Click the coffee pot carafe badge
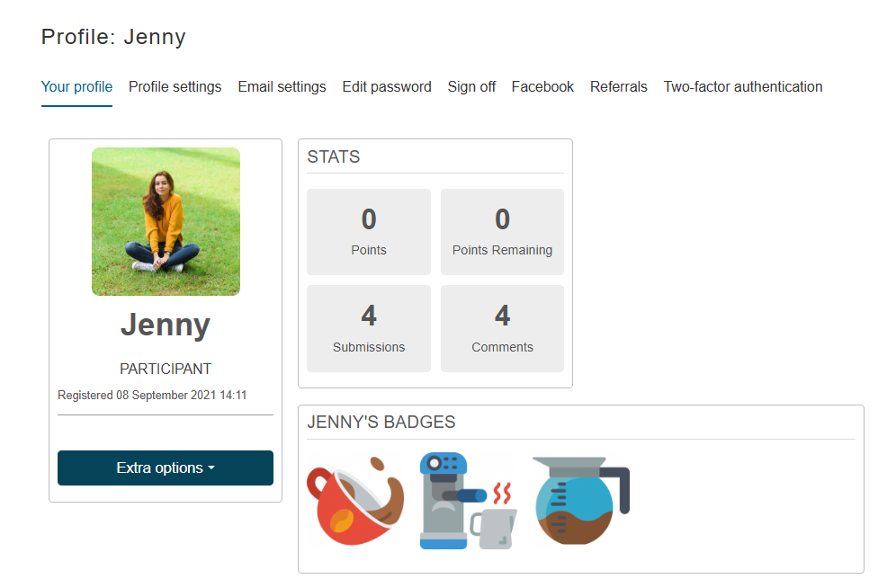896x588 pixels. pos(580,501)
